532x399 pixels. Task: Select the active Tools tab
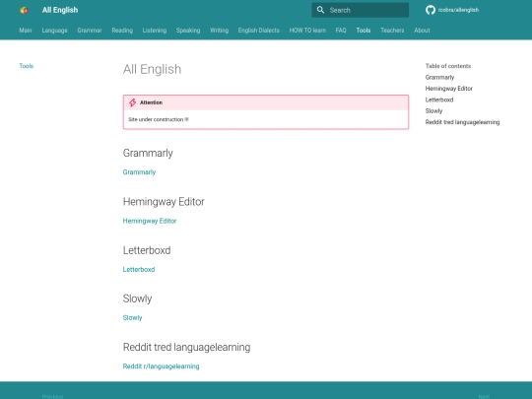point(364,31)
